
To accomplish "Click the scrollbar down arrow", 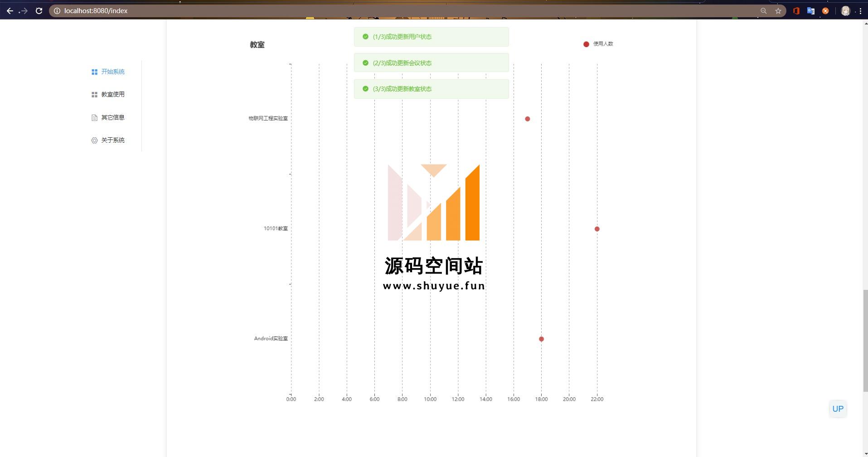I will click(865, 453).
